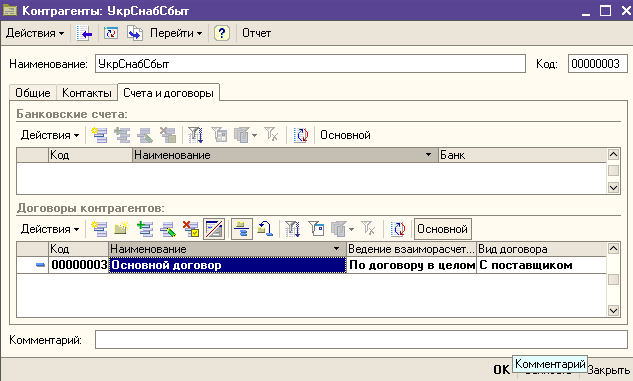Click Основной in the bank accounts toolbar
The width and height of the screenshot is (633, 381).
345,135
